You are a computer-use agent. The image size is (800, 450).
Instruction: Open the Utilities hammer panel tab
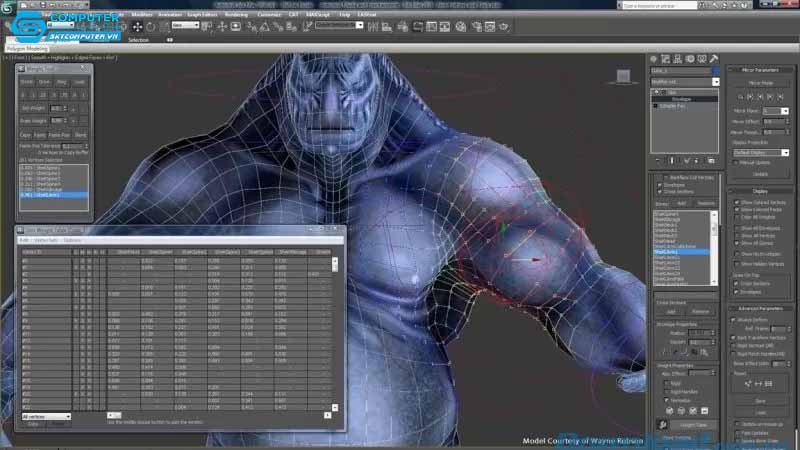(x=714, y=59)
